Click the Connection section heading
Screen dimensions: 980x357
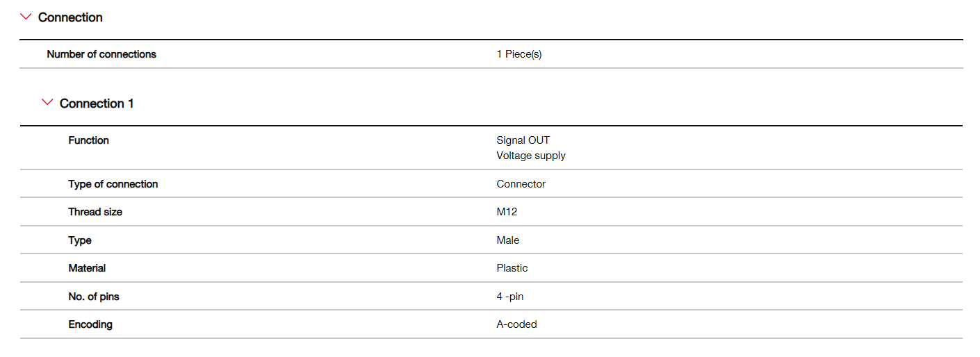(x=70, y=17)
